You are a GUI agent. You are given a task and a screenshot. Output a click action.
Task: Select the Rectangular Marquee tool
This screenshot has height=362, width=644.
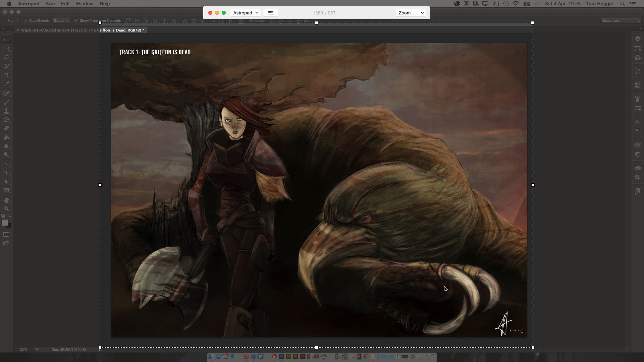6,49
